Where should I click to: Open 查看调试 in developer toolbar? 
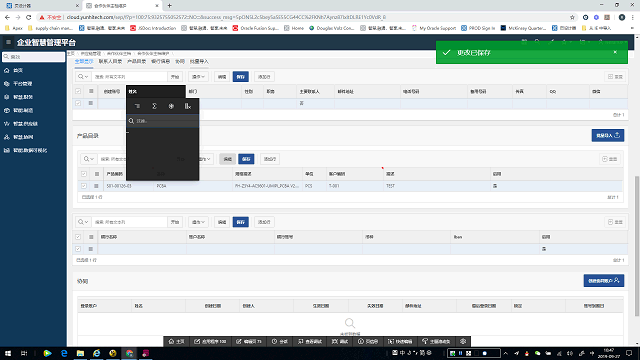[x=310, y=341]
